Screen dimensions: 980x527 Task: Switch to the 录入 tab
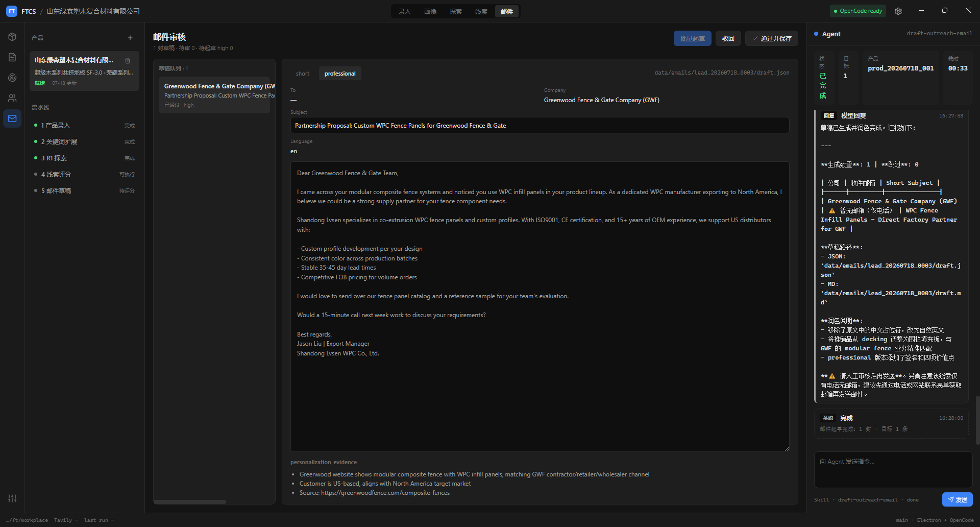coord(405,11)
